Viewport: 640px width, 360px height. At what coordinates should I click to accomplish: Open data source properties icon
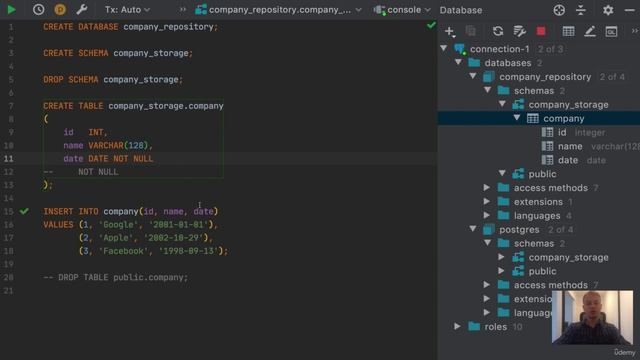pos(519,31)
